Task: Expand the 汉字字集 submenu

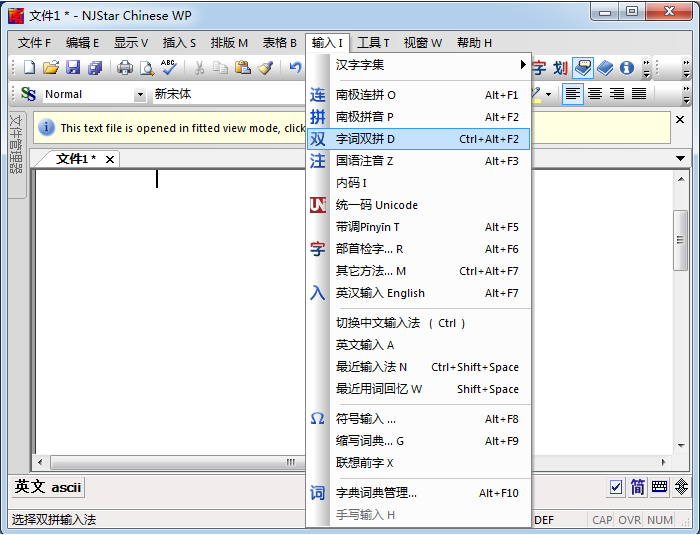Action: tap(418, 65)
